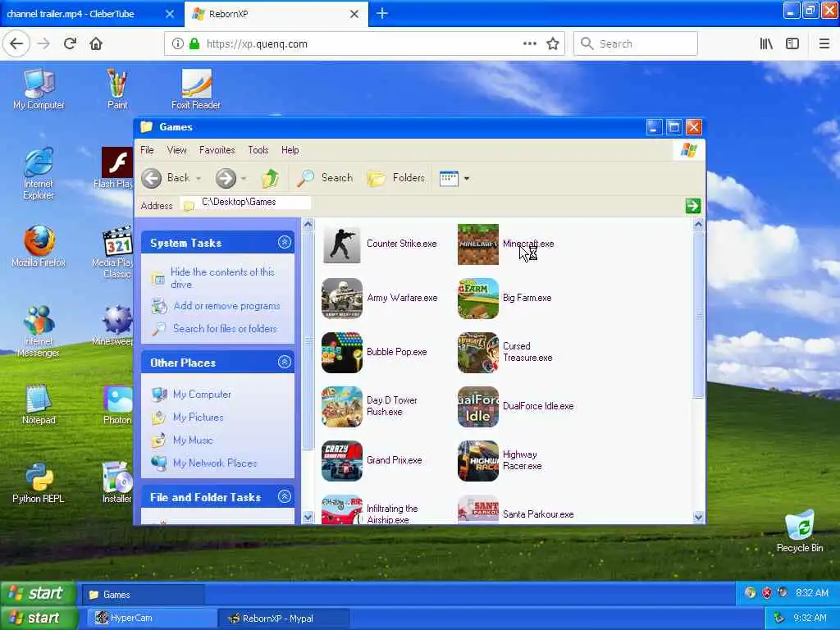Image resolution: width=840 pixels, height=630 pixels.
Task: Open Flash Player desktop icon
Action: [116, 167]
